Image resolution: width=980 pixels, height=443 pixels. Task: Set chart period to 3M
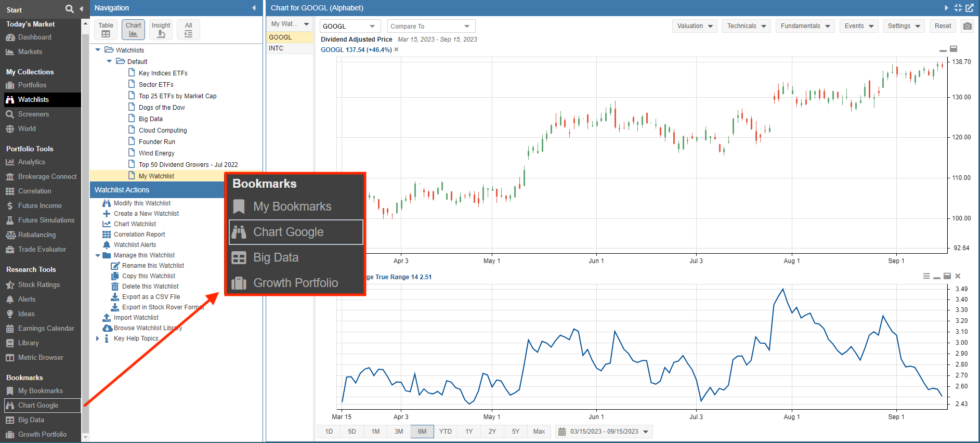(399, 432)
